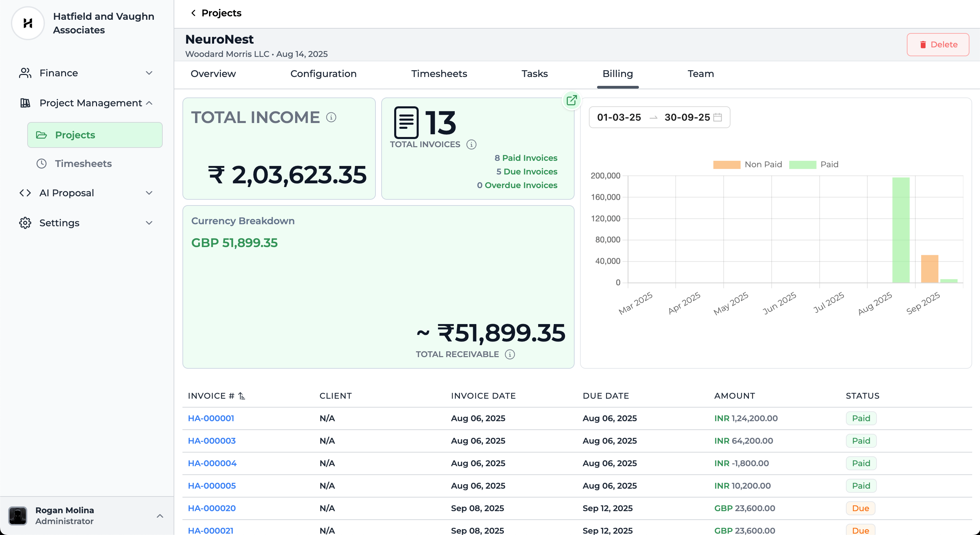Click the Hatfield and Vaughn company logo

(x=28, y=23)
